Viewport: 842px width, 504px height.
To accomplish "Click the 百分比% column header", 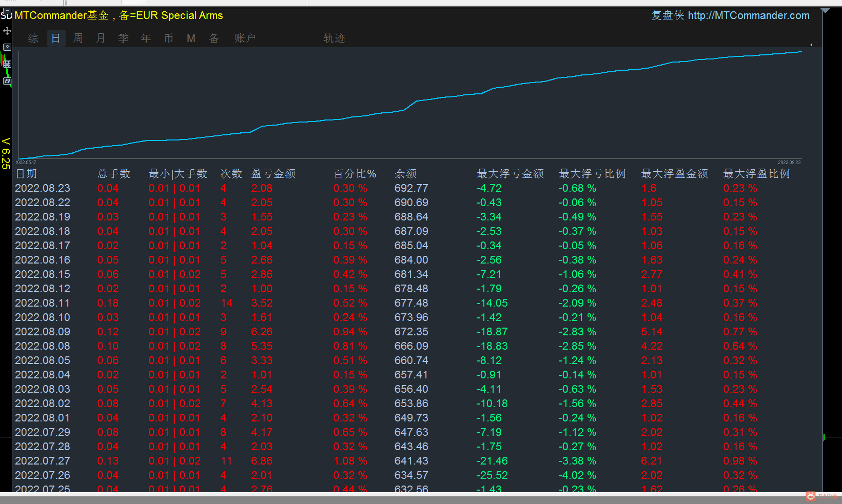I will pos(355,174).
